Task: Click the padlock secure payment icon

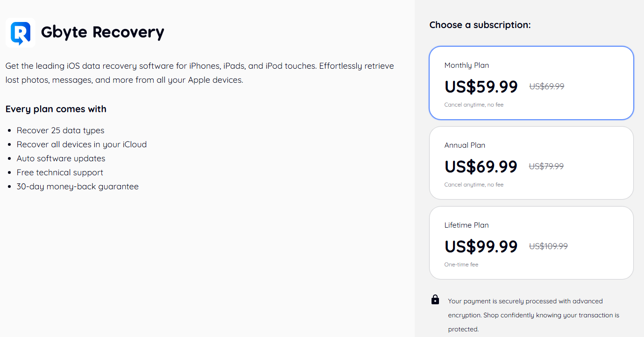Action: (x=435, y=299)
